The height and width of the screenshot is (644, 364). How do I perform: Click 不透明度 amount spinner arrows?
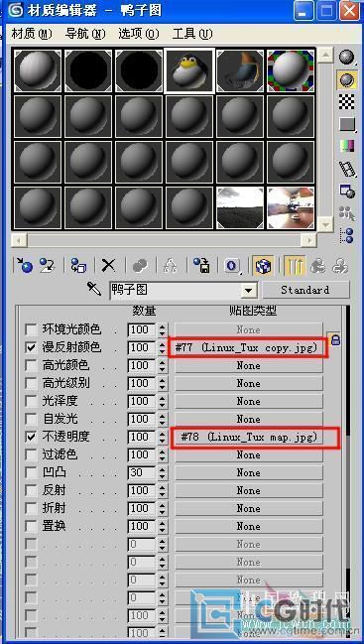pyautogui.click(x=163, y=437)
